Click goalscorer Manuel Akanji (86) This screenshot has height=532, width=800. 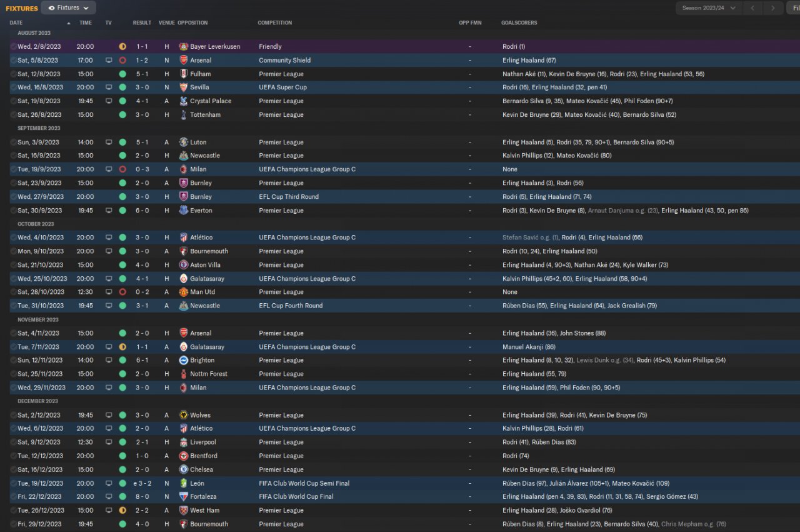click(x=529, y=347)
